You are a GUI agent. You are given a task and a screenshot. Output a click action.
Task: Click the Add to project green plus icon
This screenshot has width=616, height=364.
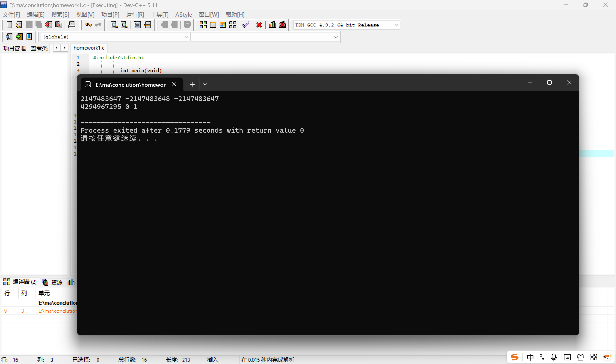(19, 37)
